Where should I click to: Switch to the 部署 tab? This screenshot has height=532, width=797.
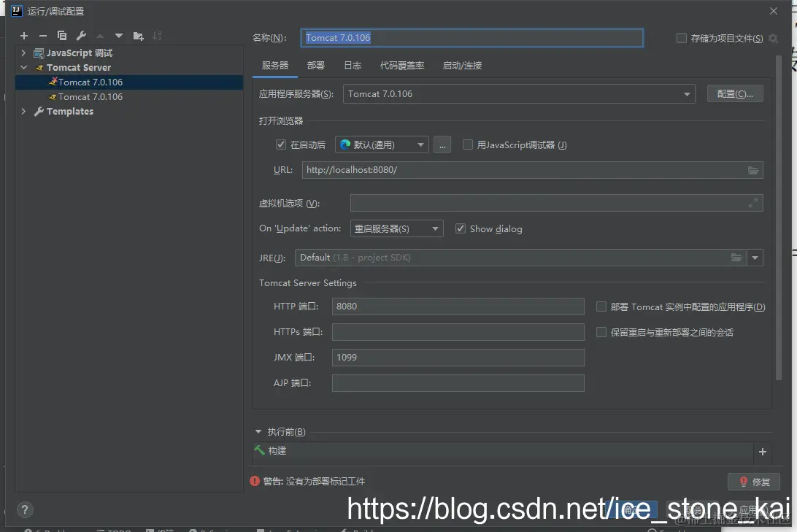tap(315, 66)
